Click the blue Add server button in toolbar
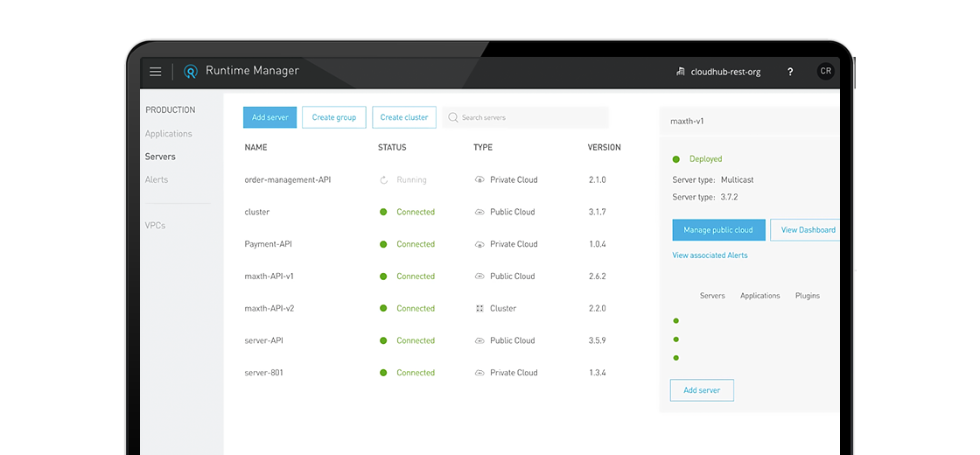 [270, 117]
